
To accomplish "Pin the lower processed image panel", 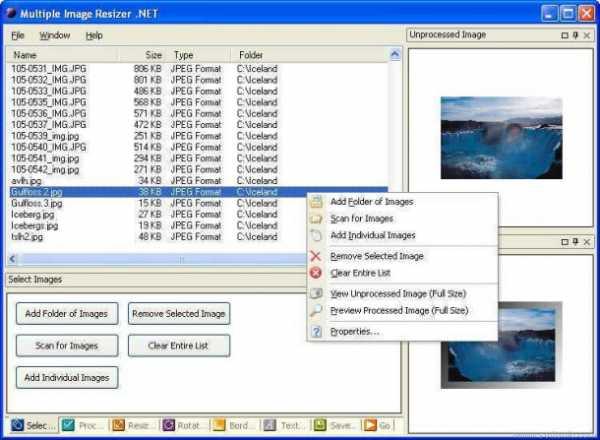I will click(x=573, y=242).
